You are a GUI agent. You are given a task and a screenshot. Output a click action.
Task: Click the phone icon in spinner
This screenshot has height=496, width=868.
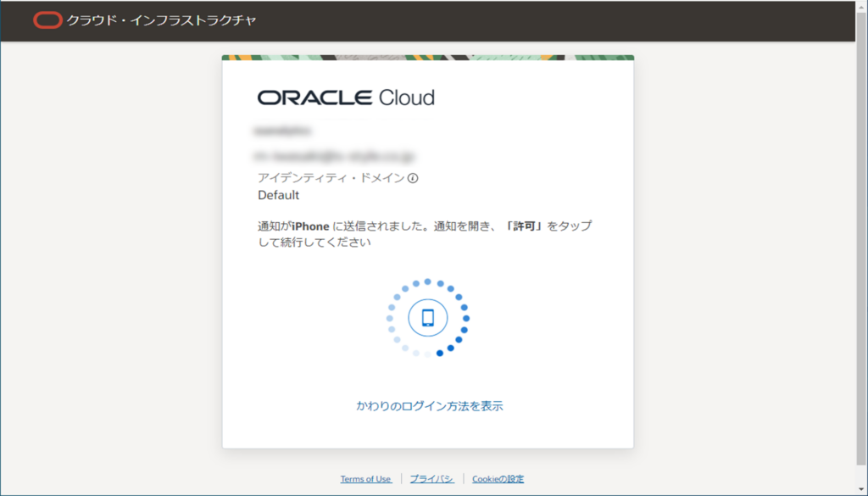pos(428,318)
